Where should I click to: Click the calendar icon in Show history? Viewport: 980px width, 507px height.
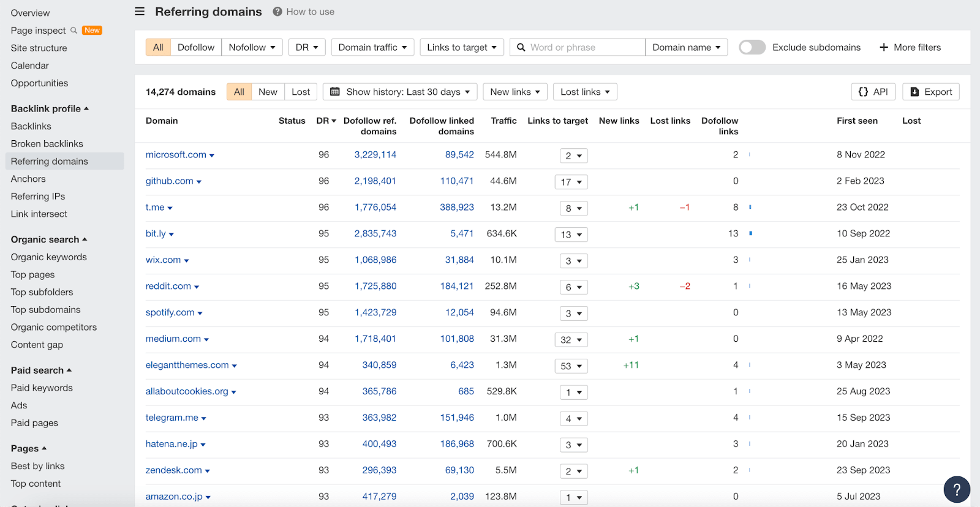[335, 92]
